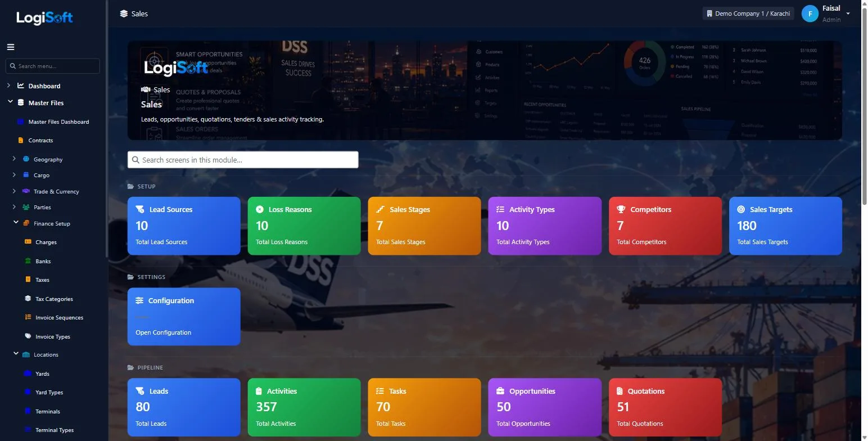Select Demo Company 1 / Karachi switcher
Image resolution: width=868 pixels, height=441 pixels.
coord(748,13)
